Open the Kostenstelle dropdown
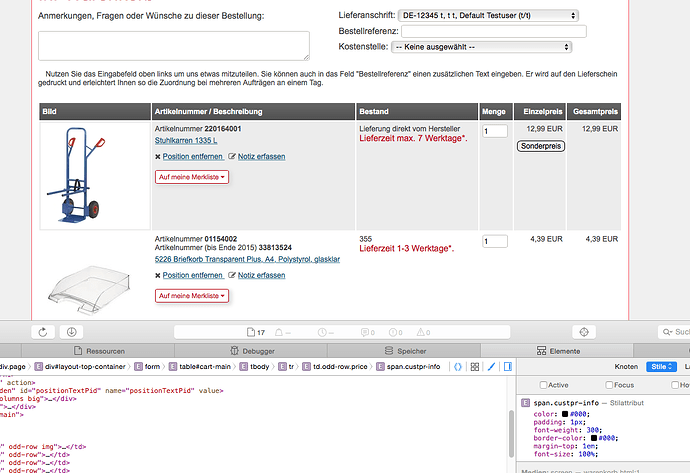 [481, 46]
